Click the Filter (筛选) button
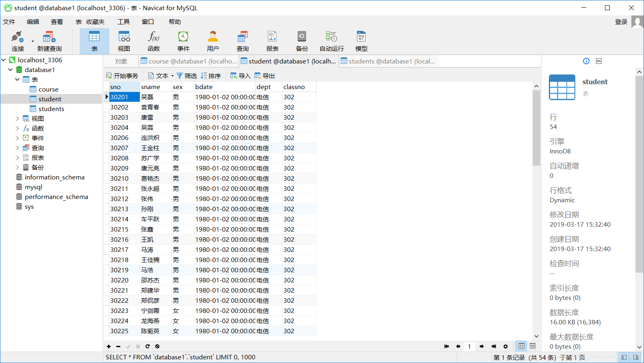Image resolution: width=644 pixels, height=363 pixels. (x=187, y=76)
